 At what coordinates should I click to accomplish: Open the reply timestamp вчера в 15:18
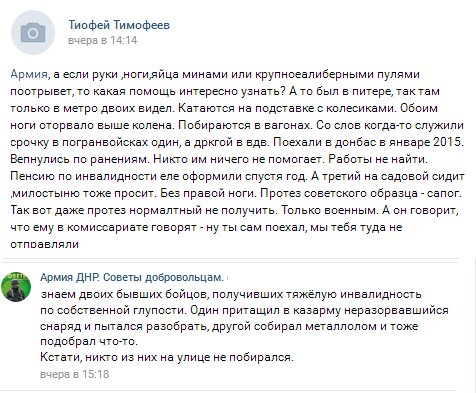pos(75,374)
